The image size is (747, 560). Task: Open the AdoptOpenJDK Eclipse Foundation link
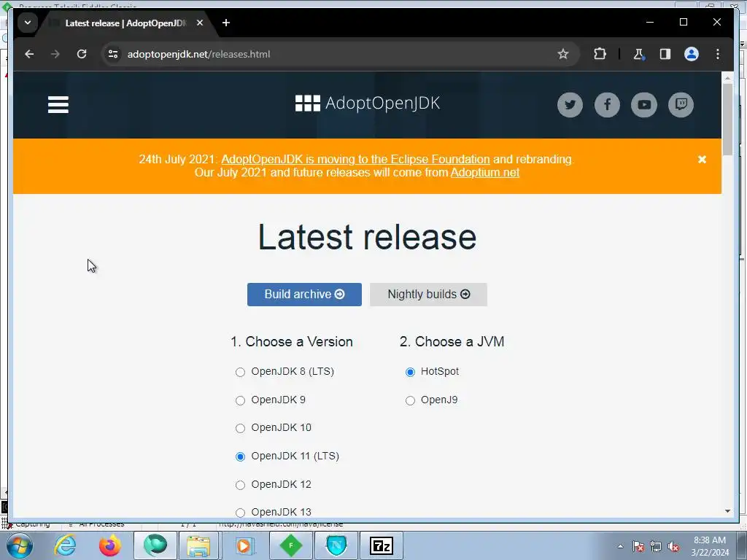click(355, 160)
